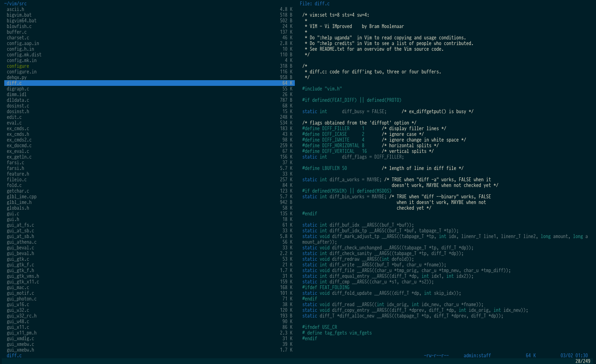Select edit.c file
Image resolution: width=596 pixels, height=364 pixels.
(149, 117)
